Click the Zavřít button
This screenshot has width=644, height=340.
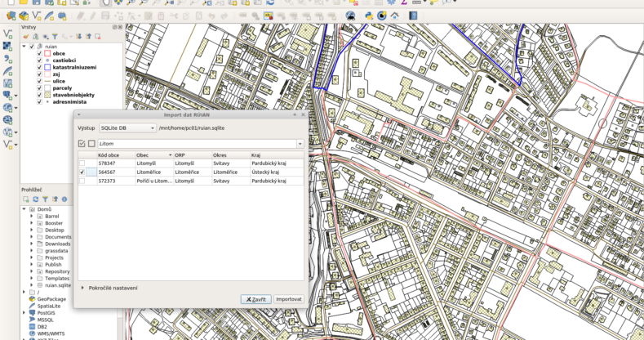[x=256, y=299]
